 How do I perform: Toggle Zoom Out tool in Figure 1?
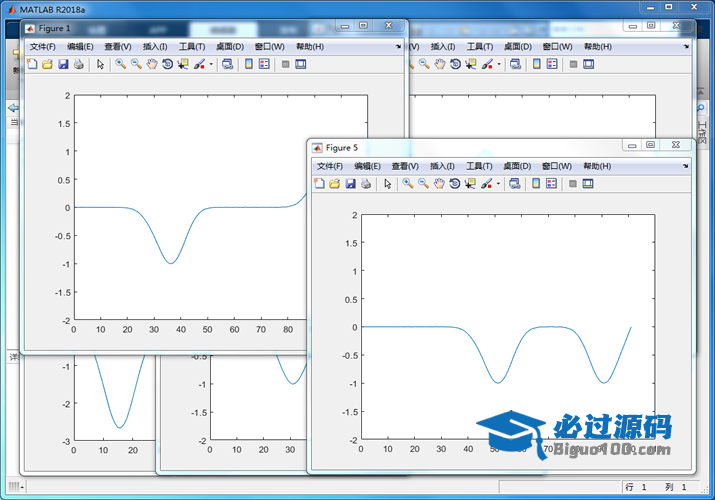pyautogui.click(x=136, y=64)
